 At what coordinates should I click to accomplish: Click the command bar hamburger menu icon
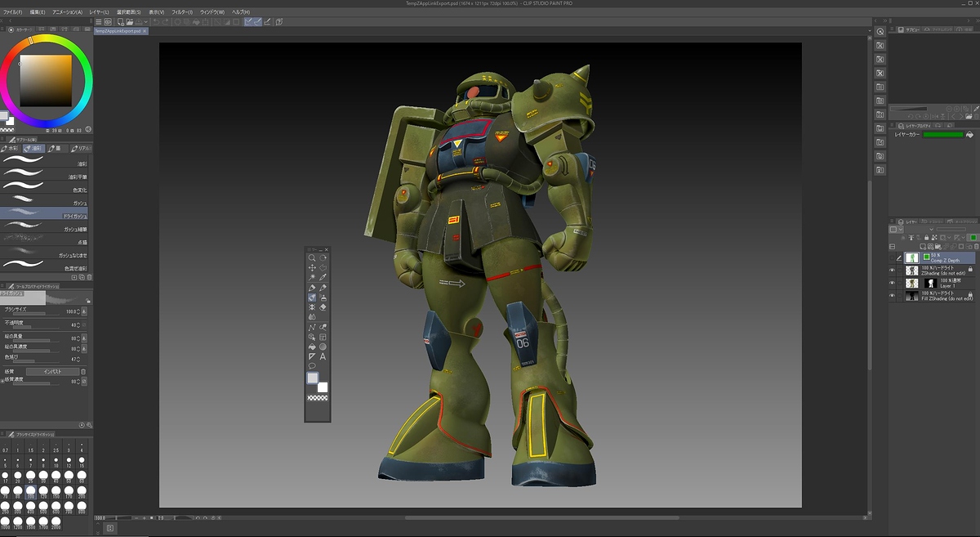click(x=98, y=22)
